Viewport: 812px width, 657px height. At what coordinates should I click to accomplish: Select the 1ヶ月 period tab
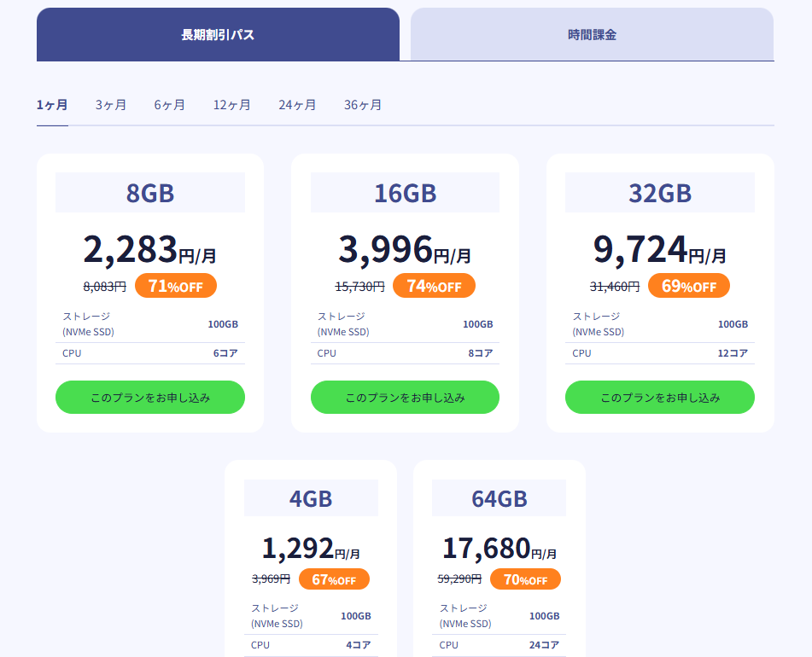click(52, 105)
